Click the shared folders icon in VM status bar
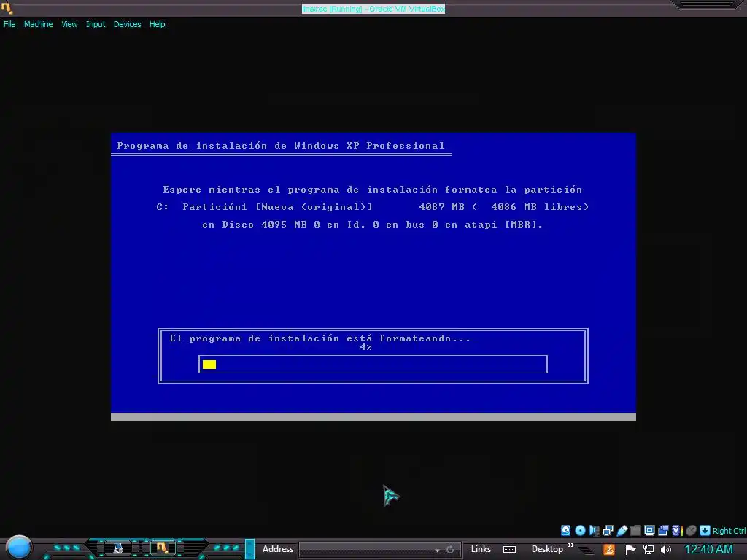 [635, 531]
